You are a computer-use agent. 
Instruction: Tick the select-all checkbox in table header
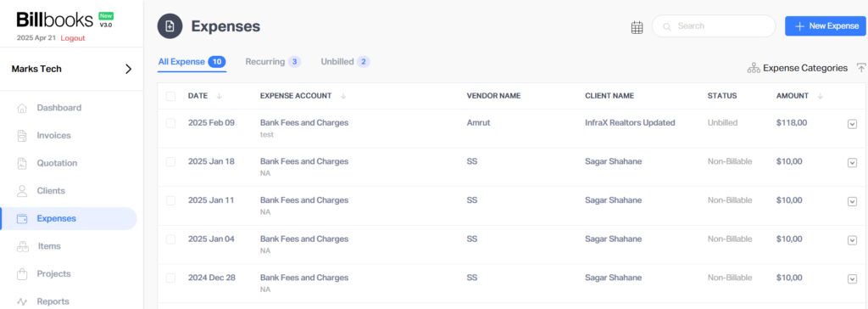pyautogui.click(x=170, y=96)
